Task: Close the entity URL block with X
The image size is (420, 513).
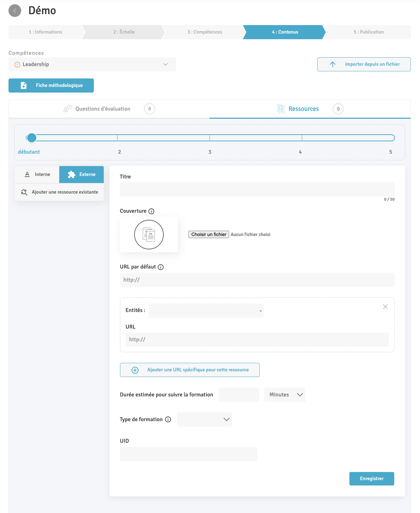Action: (385, 307)
